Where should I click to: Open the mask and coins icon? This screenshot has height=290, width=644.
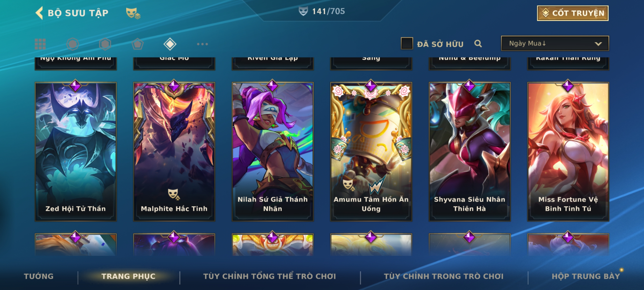coord(133,13)
